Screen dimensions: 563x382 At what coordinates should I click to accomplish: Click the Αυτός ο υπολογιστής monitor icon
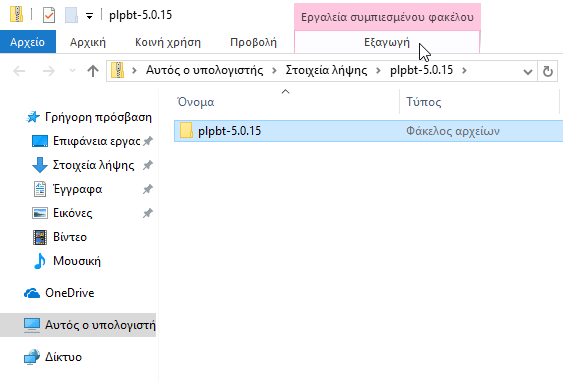click(x=32, y=325)
